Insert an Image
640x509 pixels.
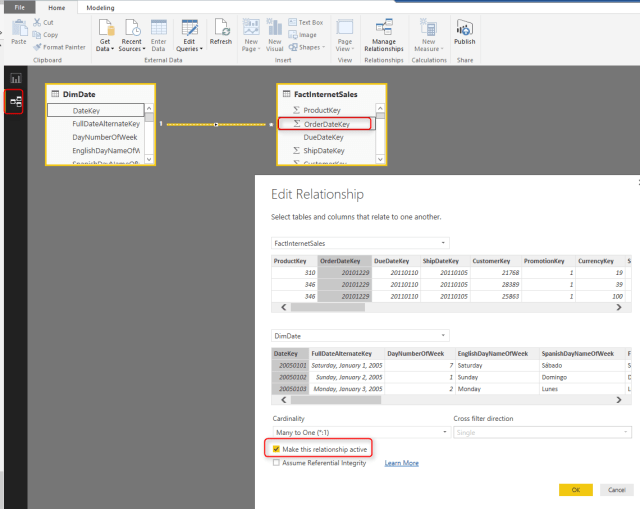302,35
